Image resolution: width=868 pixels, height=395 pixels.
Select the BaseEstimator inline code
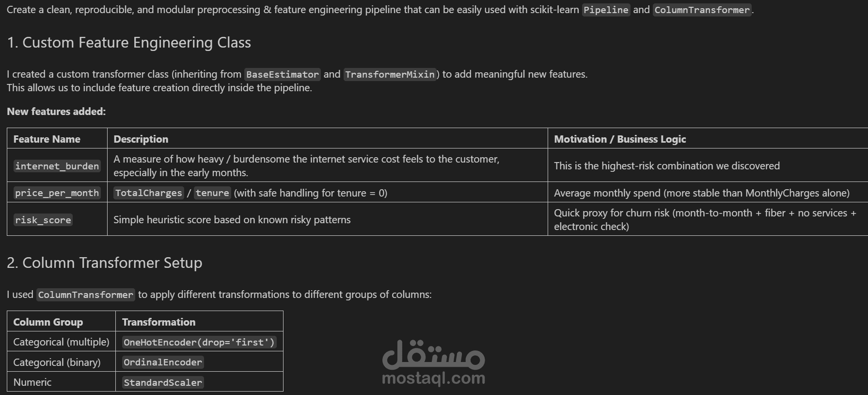click(x=283, y=74)
